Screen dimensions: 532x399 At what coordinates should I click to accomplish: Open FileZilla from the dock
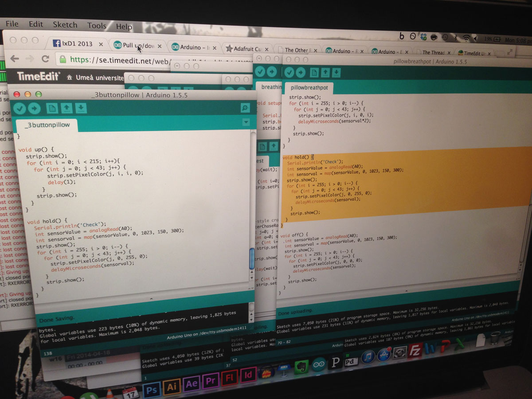[x=415, y=351]
